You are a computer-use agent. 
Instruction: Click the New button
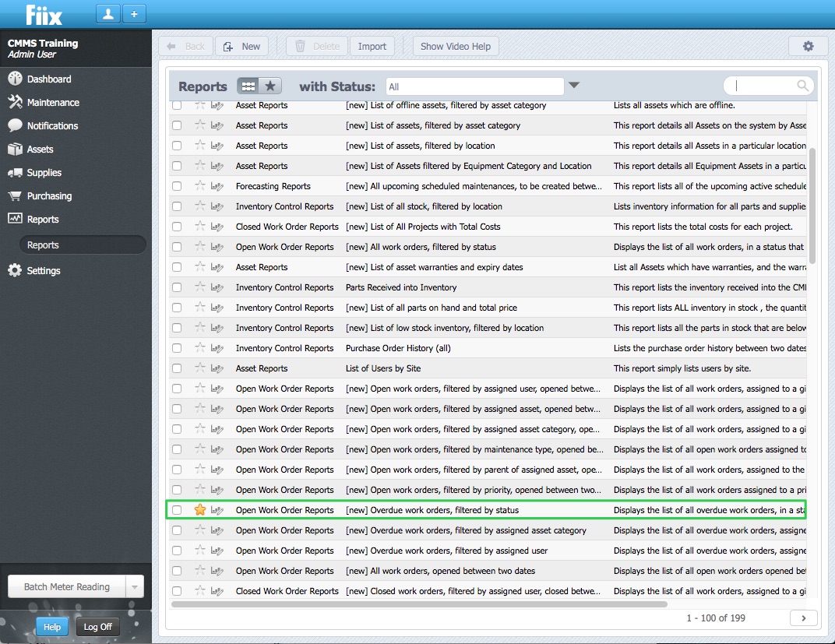[x=241, y=46]
